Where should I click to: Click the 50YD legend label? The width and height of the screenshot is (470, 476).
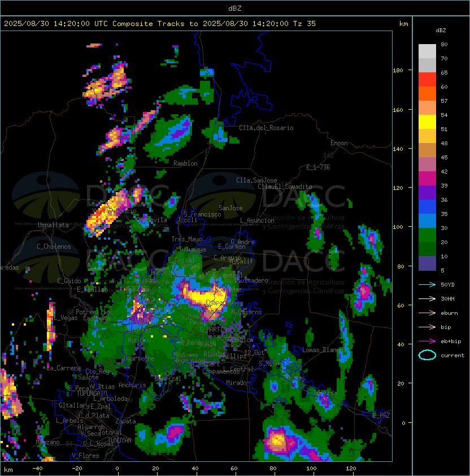click(447, 284)
